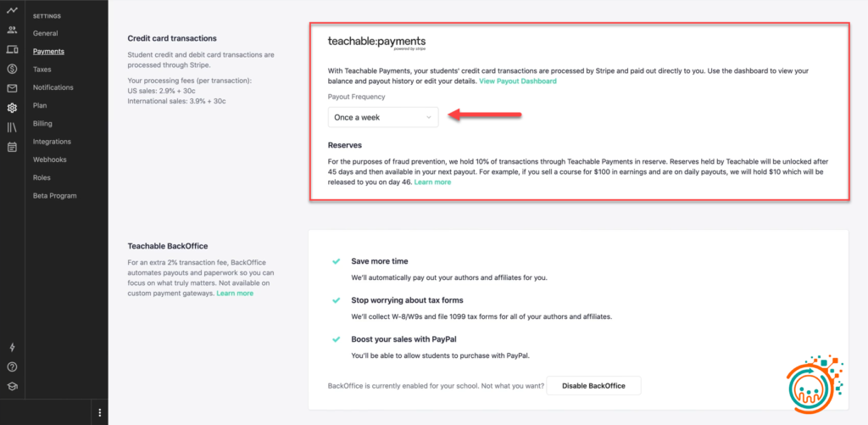Open the dashboard analytics trend-line icon
The image size is (868, 425).
[x=12, y=11]
